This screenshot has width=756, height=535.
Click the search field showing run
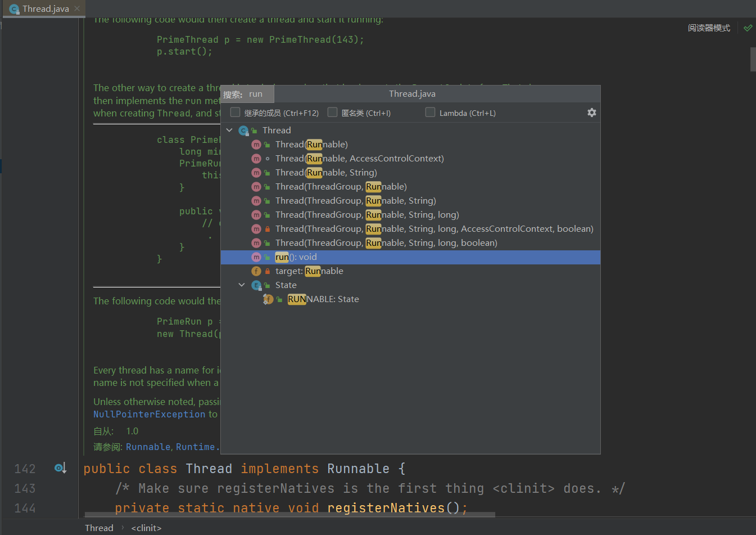click(x=247, y=94)
